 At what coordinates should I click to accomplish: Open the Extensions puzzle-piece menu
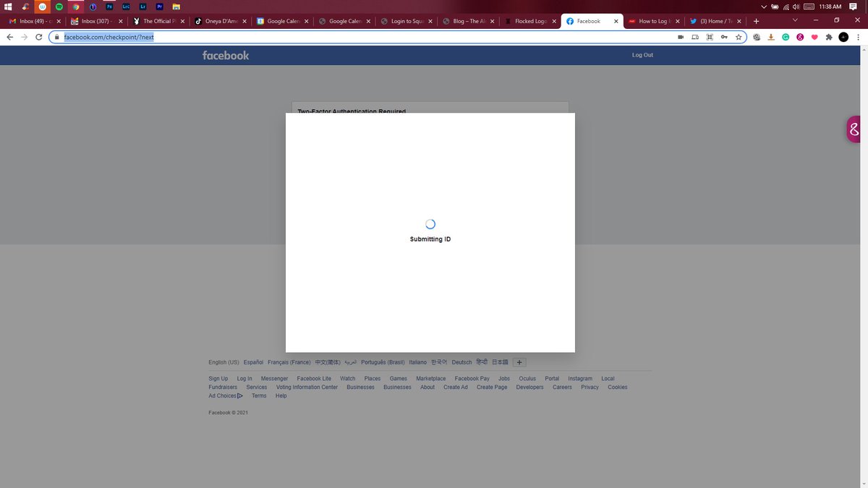(829, 37)
